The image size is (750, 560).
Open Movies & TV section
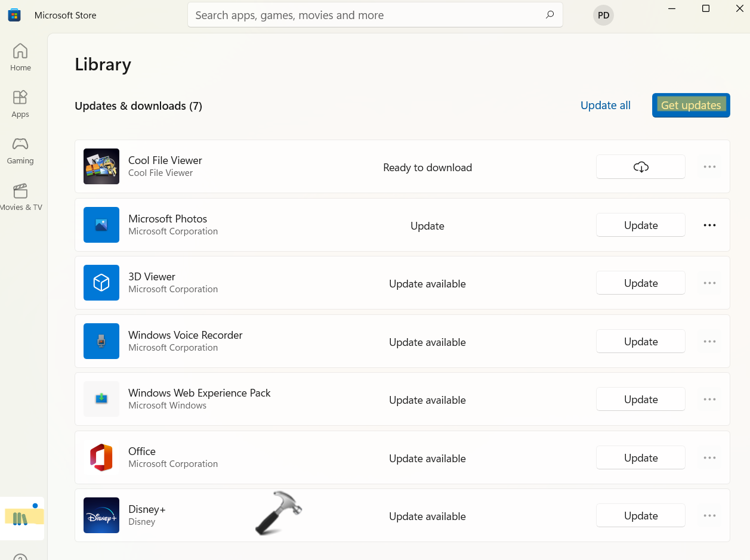[20, 197]
